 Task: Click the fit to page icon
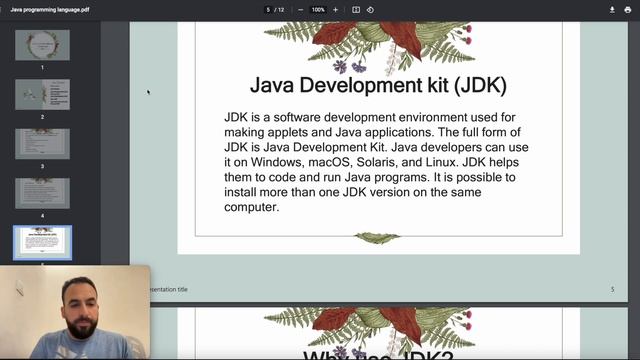click(x=356, y=10)
